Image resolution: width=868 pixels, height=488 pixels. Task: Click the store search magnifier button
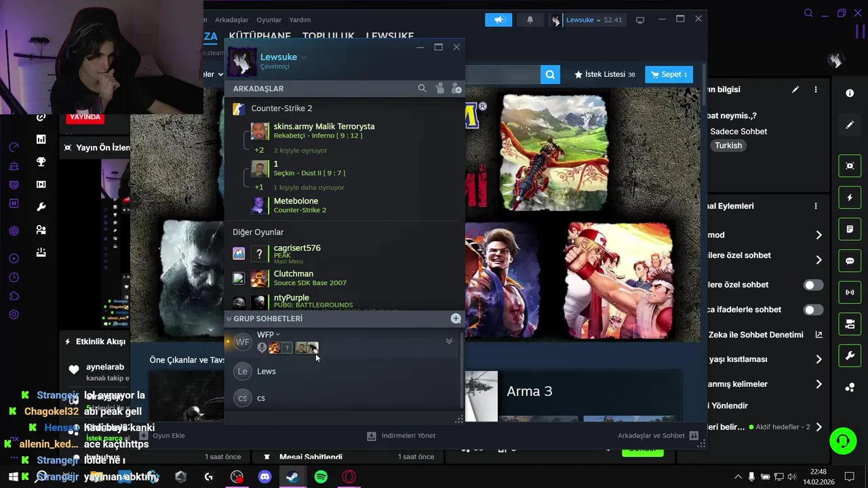(550, 75)
